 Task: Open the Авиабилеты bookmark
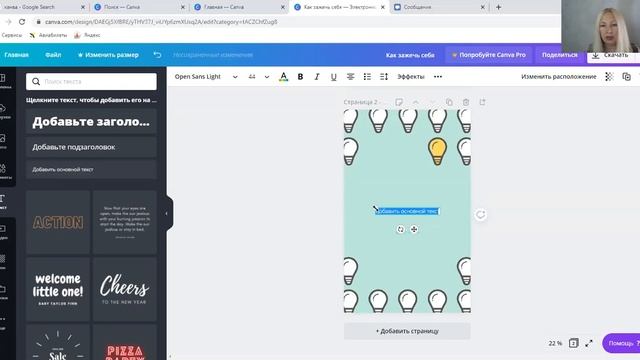(49, 35)
